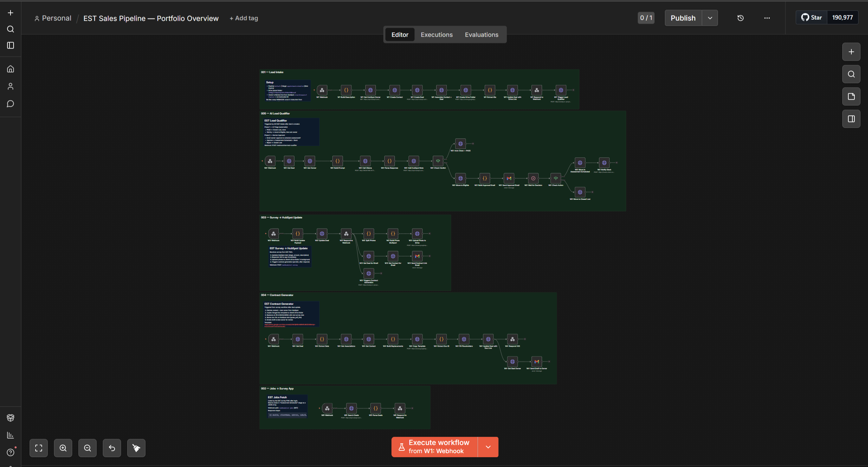Click the create new plus icon in sidebar
The height and width of the screenshot is (467, 868).
point(11,13)
